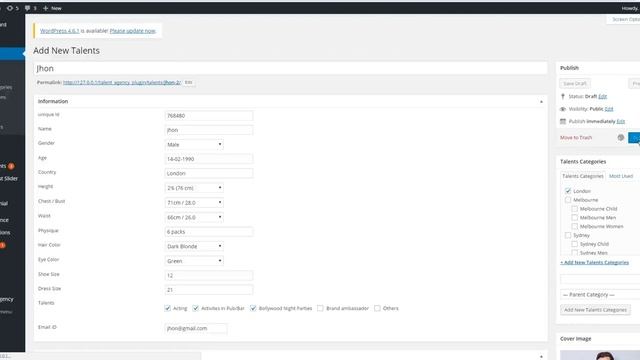
Task: Click the spinner icon beside Publish button
Action: tap(621, 138)
